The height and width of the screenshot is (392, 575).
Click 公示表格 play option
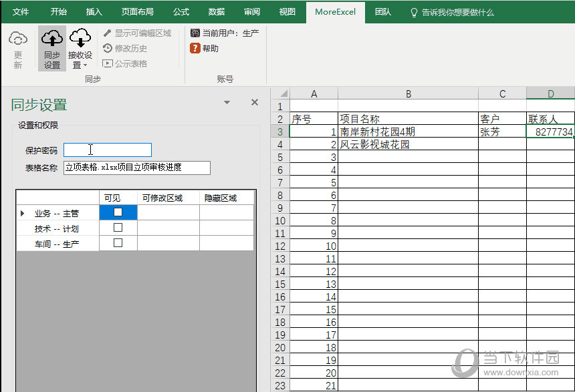pyautogui.click(x=125, y=63)
